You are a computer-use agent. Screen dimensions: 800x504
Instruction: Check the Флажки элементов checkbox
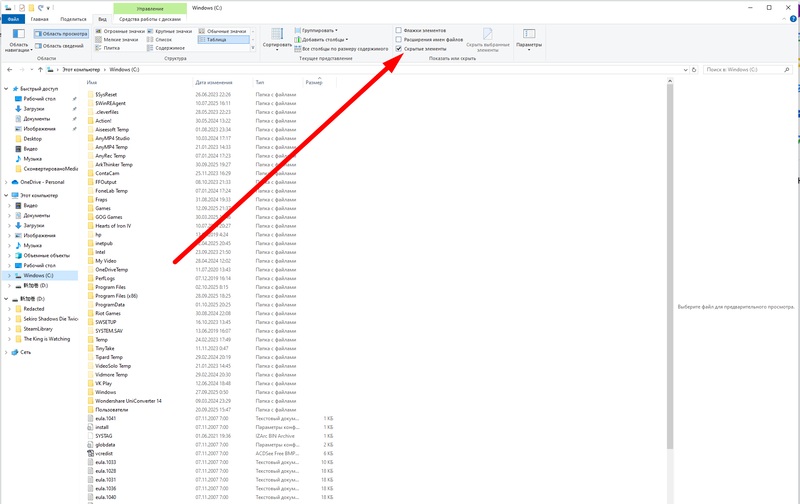pyautogui.click(x=399, y=31)
